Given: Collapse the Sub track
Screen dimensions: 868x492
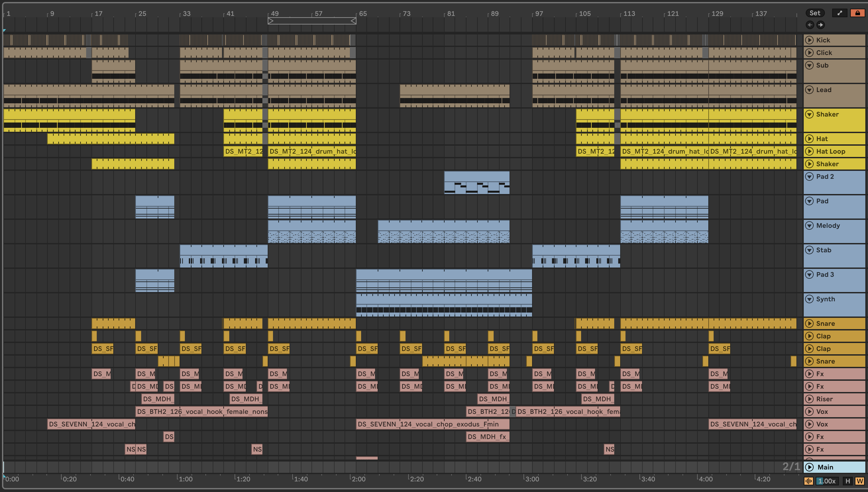Looking at the screenshot, I should point(809,65).
